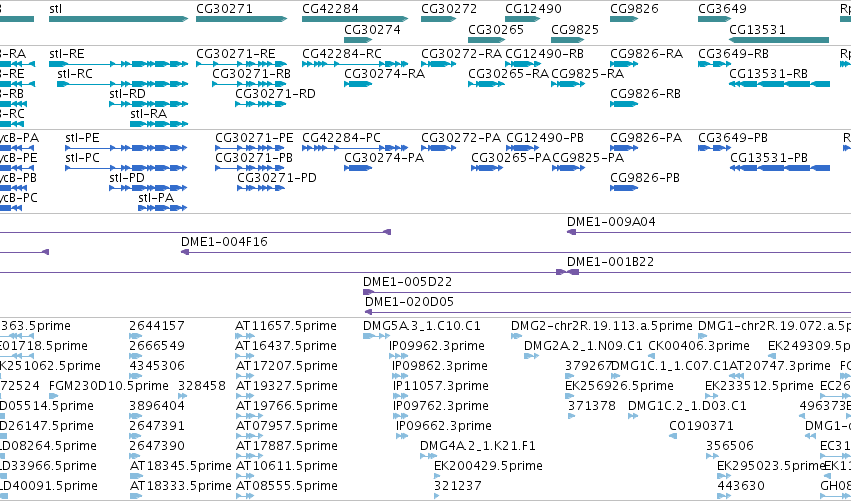The height and width of the screenshot is (501, 851).
Task: Click transcript CG30271-RE
Action: tap(242, 64)
